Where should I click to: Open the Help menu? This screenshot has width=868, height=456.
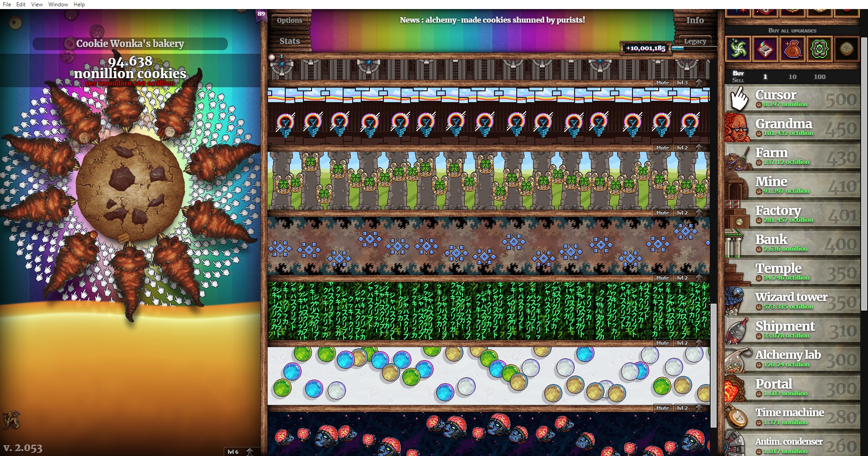(x=79, y=5)
